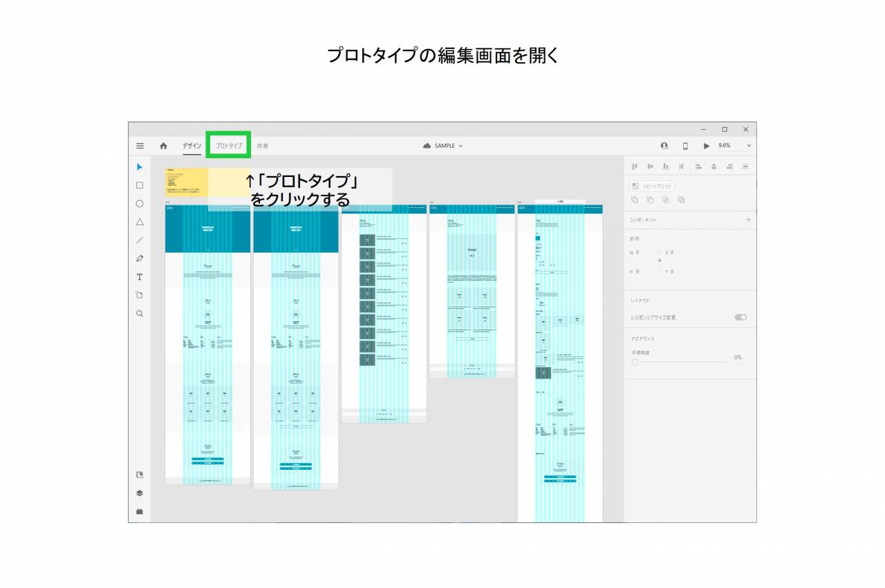Choose the Ellipse tool

click(140, 204)
